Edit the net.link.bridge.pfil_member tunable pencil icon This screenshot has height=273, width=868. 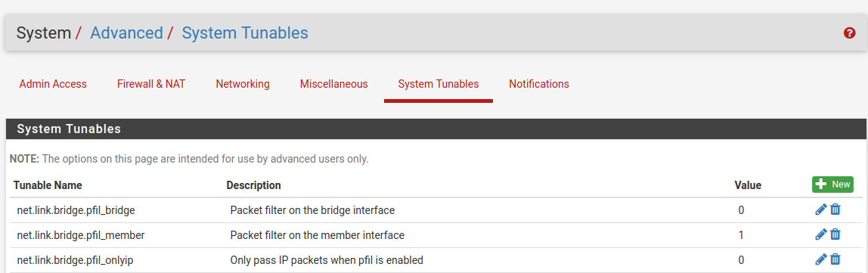pyautogui.click(x=821, y=234)
